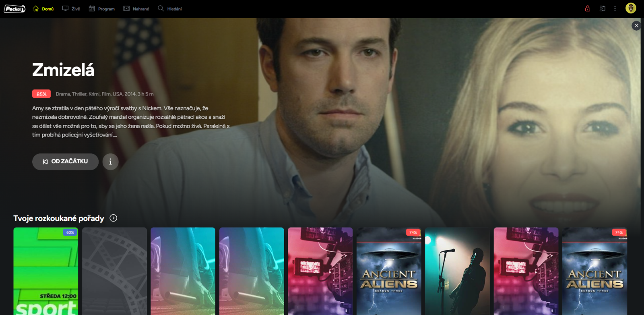Open Hledání search
Screen dimensions: 644x315
tap(170, 9)
